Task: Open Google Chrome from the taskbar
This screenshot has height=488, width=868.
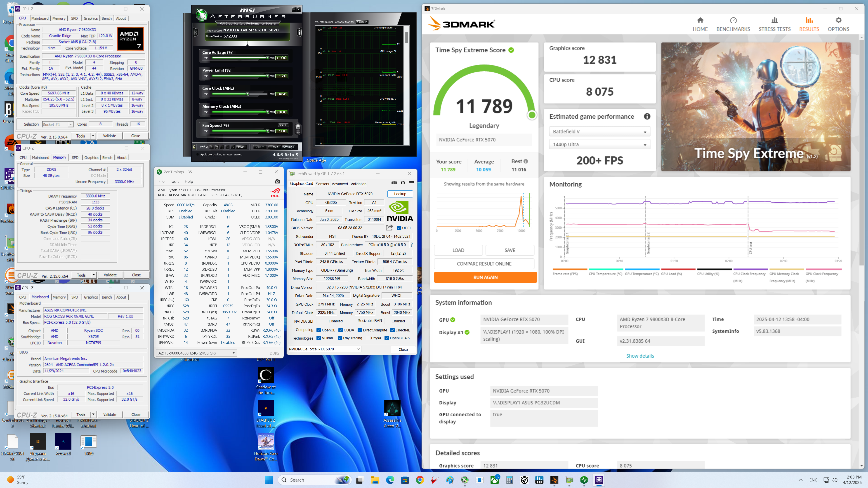Action: (x=420, y=480)
